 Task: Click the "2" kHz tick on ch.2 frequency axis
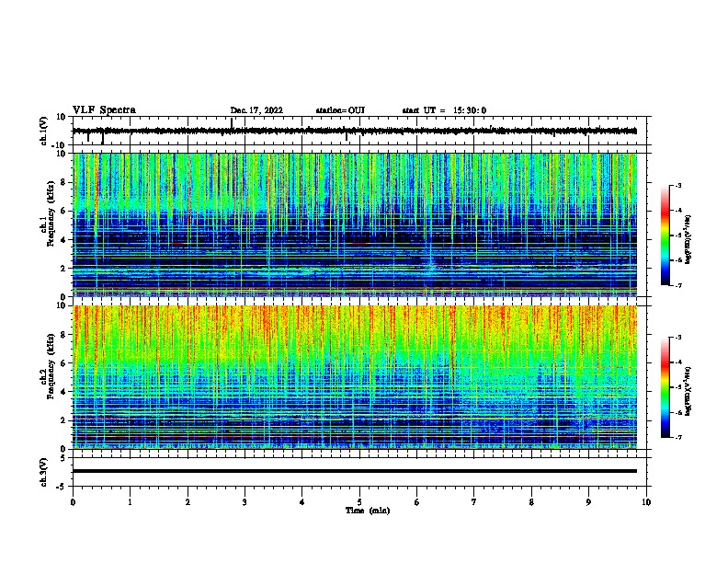coord(63,420)
